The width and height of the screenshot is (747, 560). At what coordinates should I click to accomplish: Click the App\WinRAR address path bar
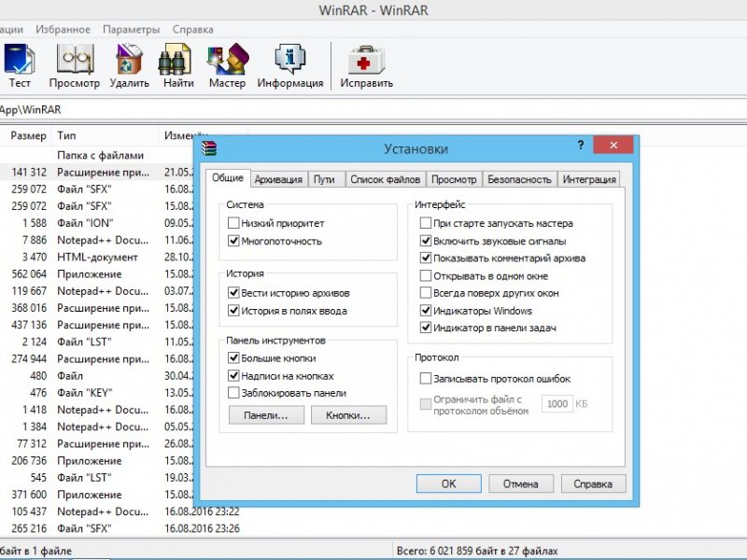point(373,109)
